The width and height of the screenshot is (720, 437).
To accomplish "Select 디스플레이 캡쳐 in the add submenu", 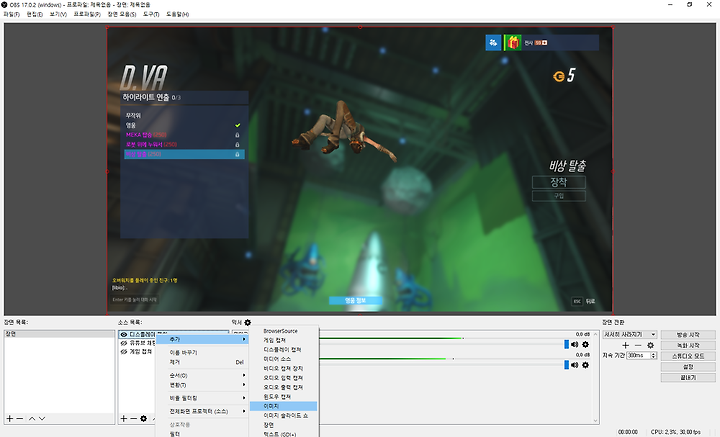I will [x=283, y=350].
